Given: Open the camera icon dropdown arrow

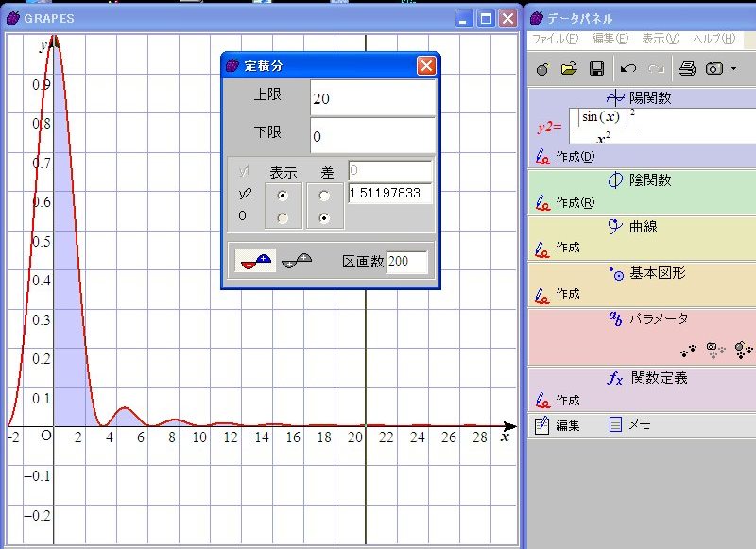Looking at the screenshot, I should [733, 69].
